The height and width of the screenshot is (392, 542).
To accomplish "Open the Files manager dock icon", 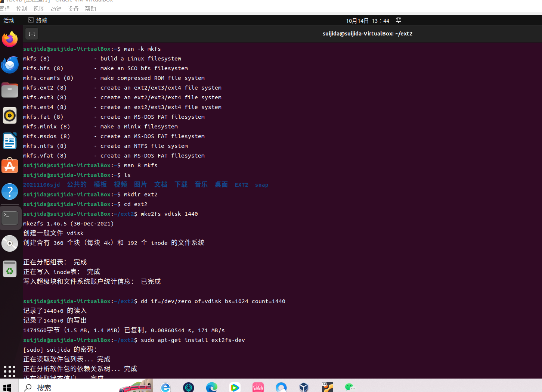I will point(10,90).
